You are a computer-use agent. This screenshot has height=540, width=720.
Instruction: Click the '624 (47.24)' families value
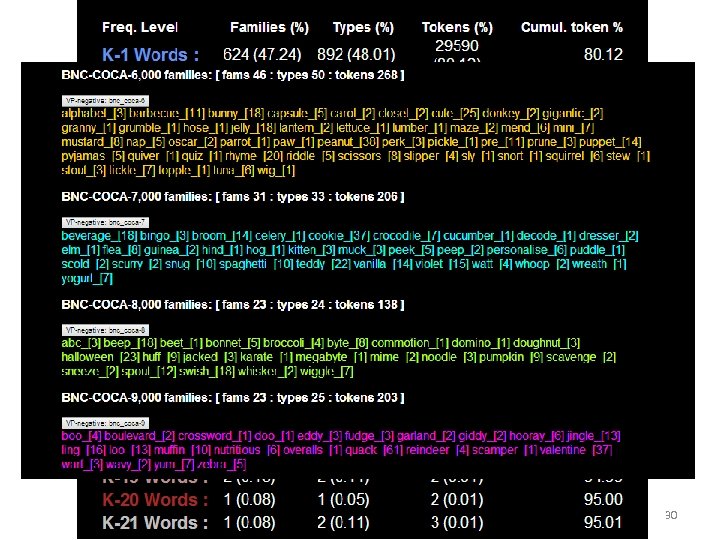pos(262,55)
